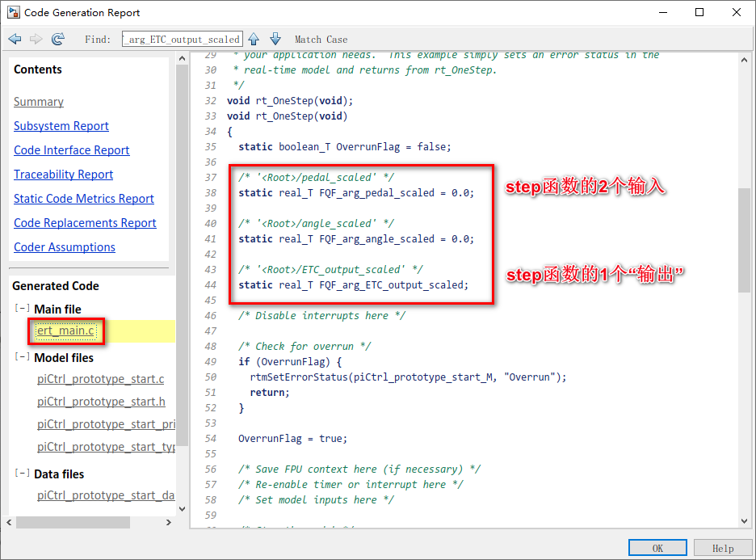The image size is (756, 560).
Task: Collapse the Data files section
Action: click(x=22, y=474)
